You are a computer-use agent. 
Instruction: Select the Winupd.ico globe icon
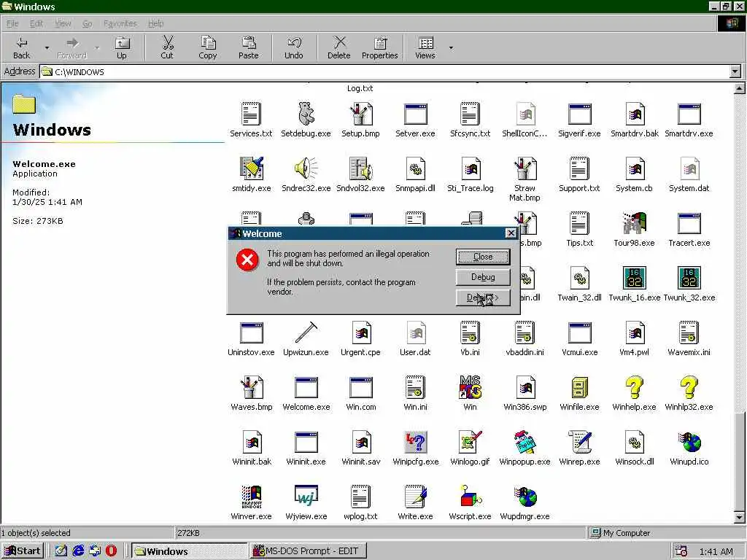click(689, 442)
